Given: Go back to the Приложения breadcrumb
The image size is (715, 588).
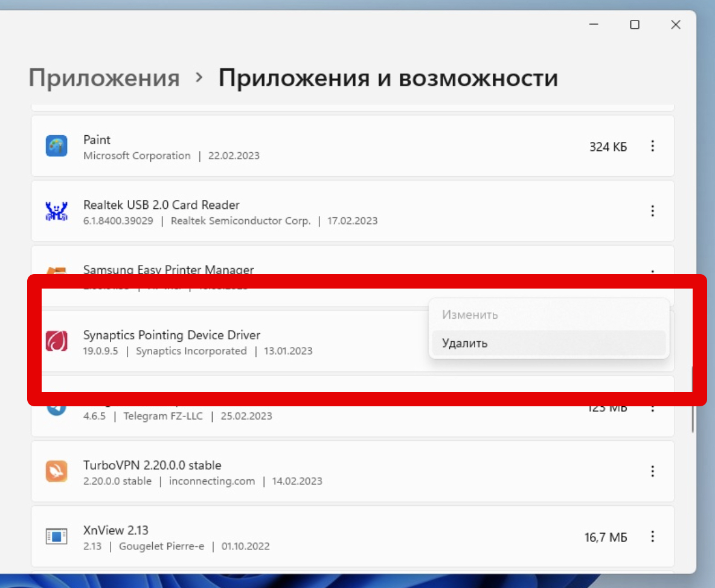Looking at the screenshot, I should (104, 78).
